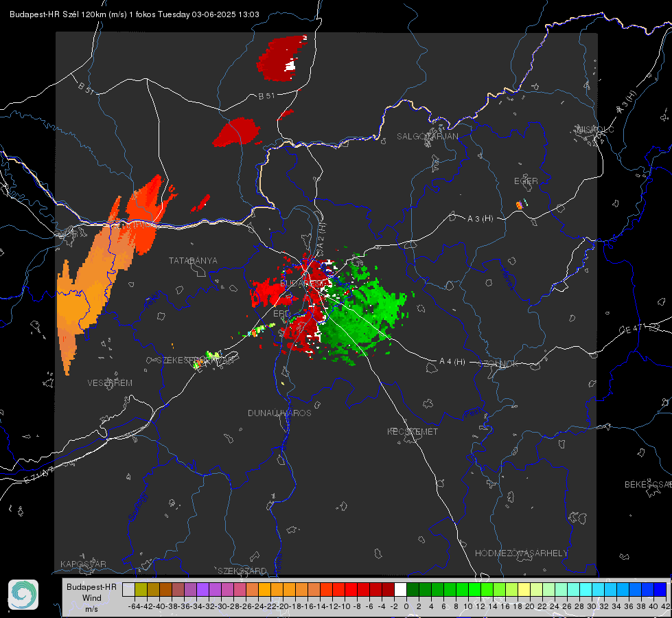
Task: Click the E 71 (H) road label
Action: (39, 474)
